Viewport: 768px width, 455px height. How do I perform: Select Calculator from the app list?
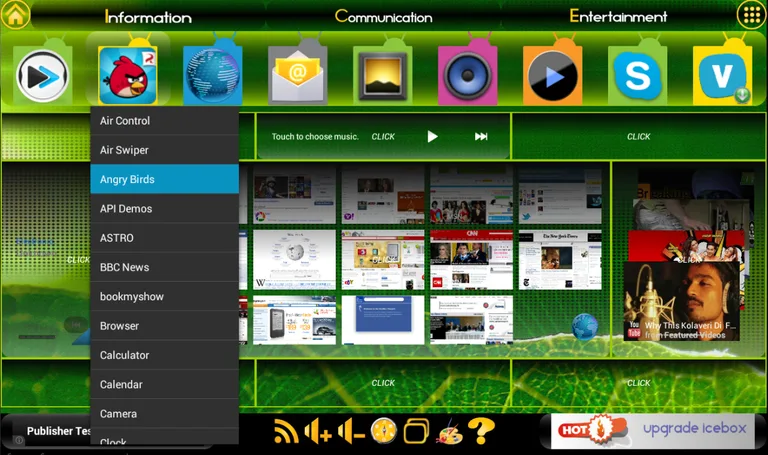click(165, 356)
